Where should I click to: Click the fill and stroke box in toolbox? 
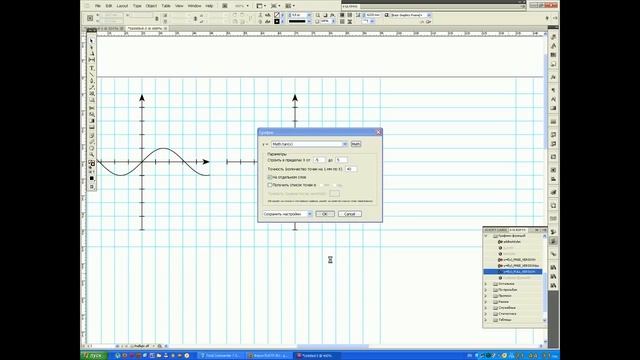pos(92,163)
